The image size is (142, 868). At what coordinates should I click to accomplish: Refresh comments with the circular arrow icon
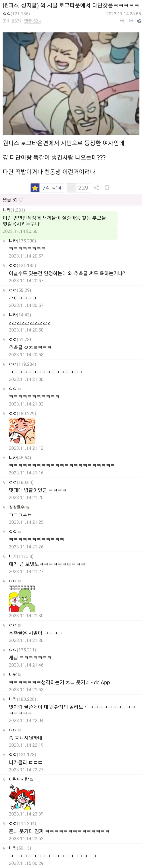pos(21,200)
